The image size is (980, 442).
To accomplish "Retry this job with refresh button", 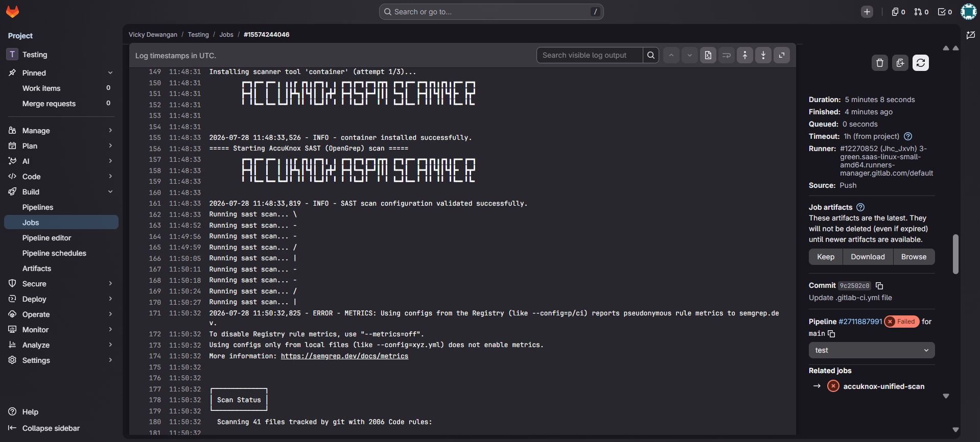I will [921, 63].
